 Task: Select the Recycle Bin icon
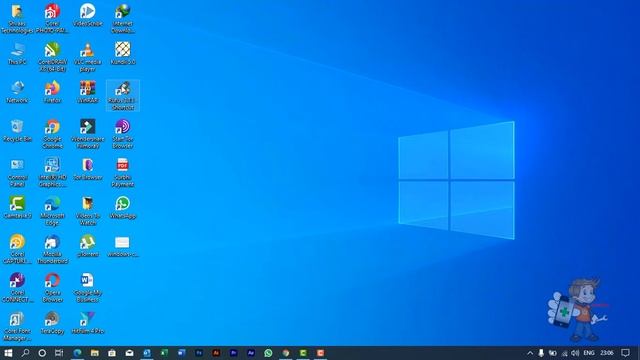(17, 131)
